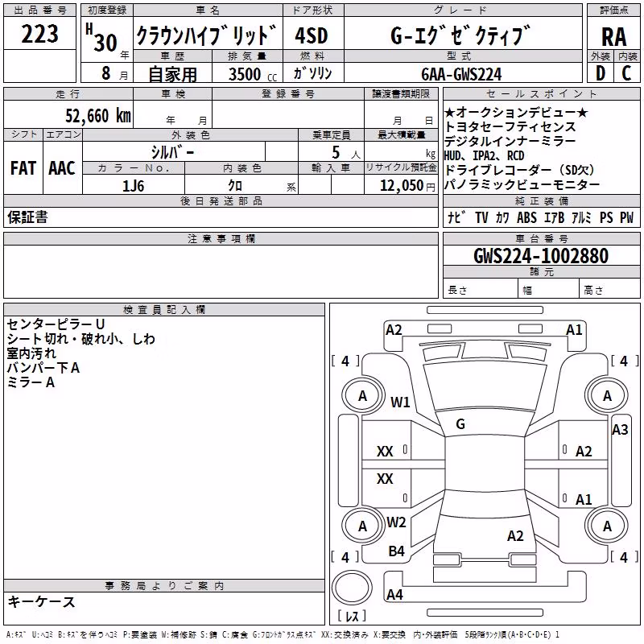
Task: Select car name クラウンハイブリッド
Action: pos(206,35)
